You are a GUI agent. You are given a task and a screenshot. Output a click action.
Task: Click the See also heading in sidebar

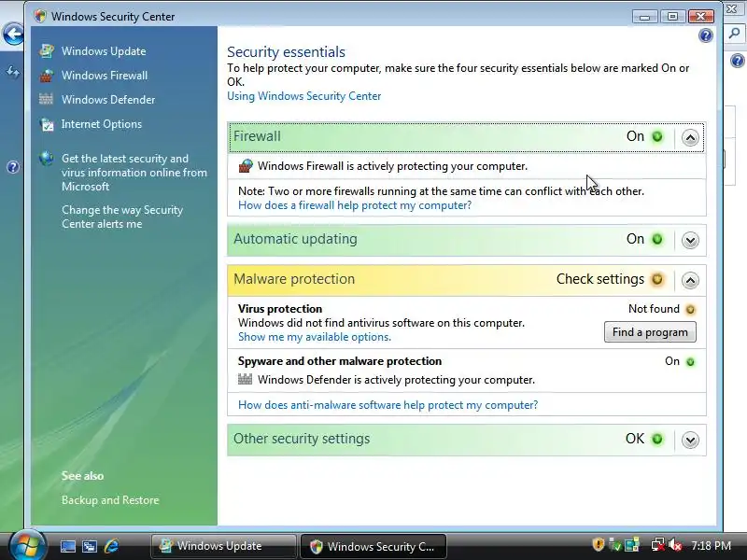tap(82, 476)
